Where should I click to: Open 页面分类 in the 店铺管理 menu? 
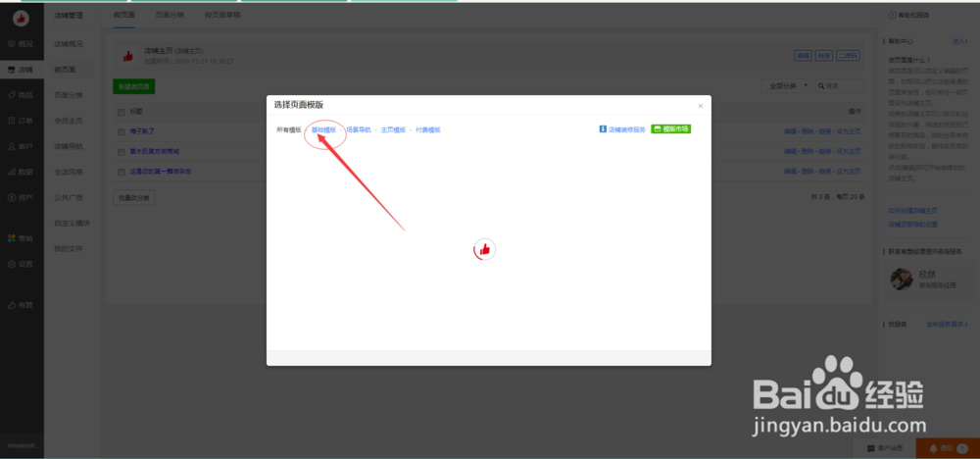coord(68,95)
